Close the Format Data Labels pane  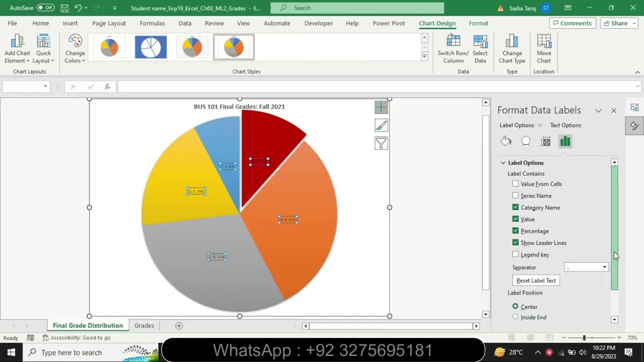click(x=614, y=111)
